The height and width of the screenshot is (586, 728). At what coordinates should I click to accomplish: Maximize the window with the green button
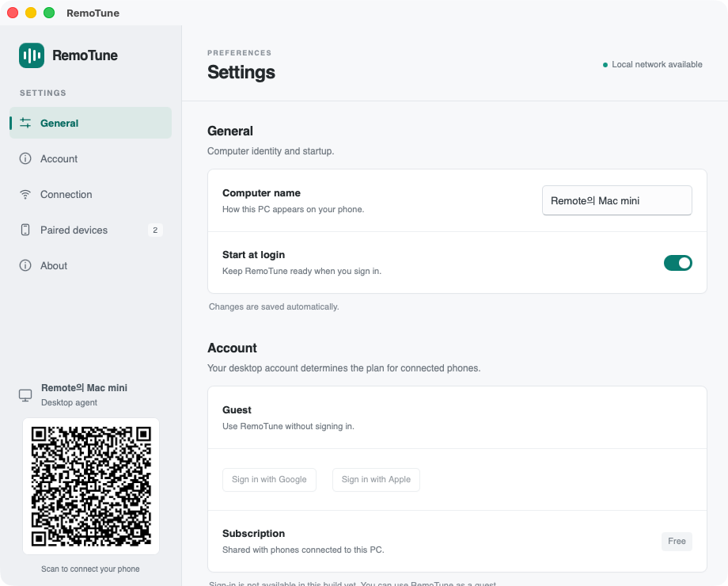click(x=49, y=13)
